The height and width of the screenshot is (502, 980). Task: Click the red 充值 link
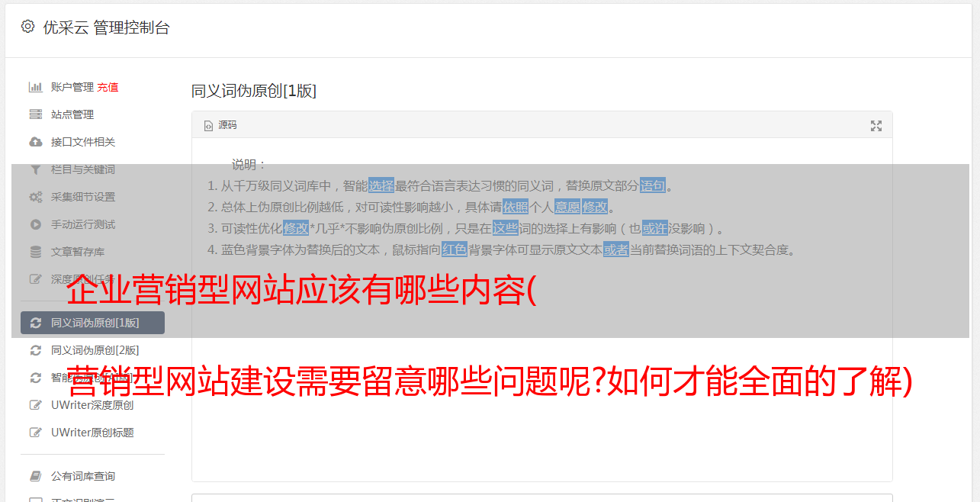pos(108,87)
